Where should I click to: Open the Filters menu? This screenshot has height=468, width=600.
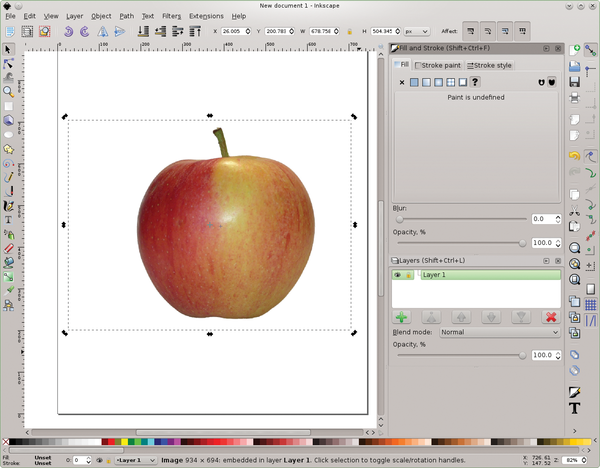(x=172, y=16)
